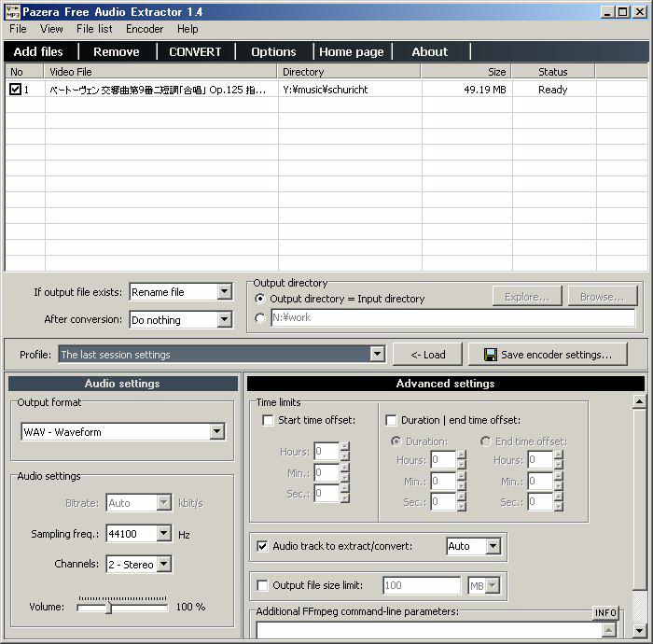Enable Output file size limit checkbox
This screenshot has height=644, width=653.
tap(262, 585)
